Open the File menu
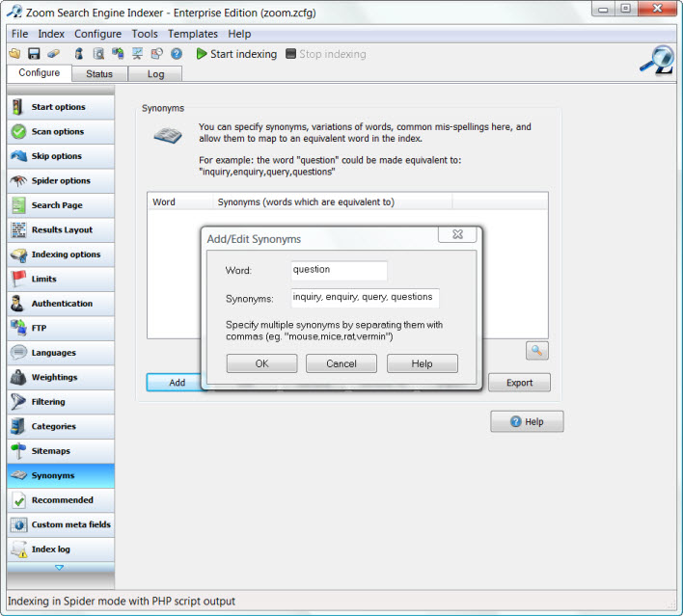 (19, 34)
